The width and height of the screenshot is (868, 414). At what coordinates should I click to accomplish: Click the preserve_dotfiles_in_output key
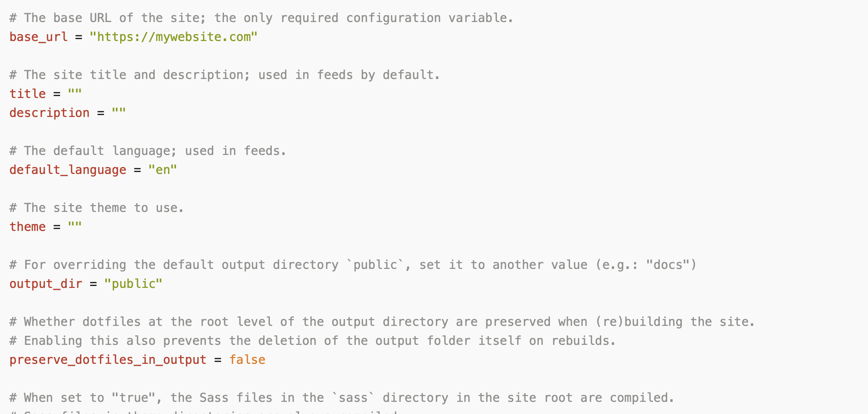108,360
